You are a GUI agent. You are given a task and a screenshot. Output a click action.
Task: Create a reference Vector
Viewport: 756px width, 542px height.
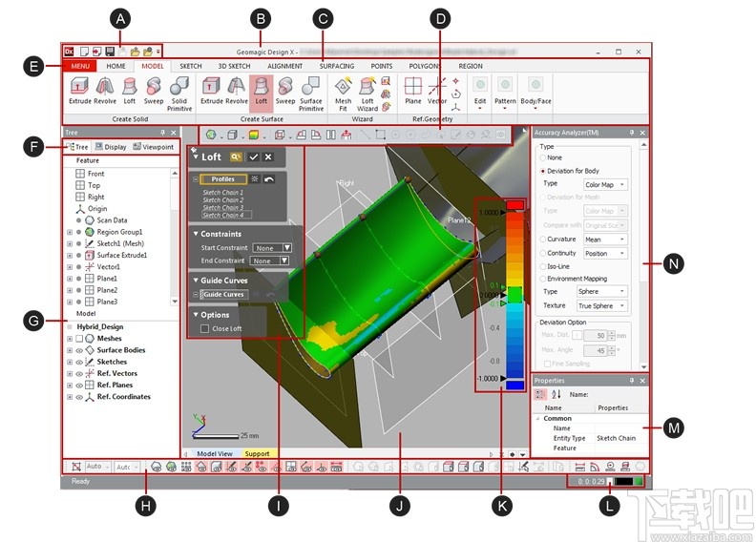pos(437,91)
